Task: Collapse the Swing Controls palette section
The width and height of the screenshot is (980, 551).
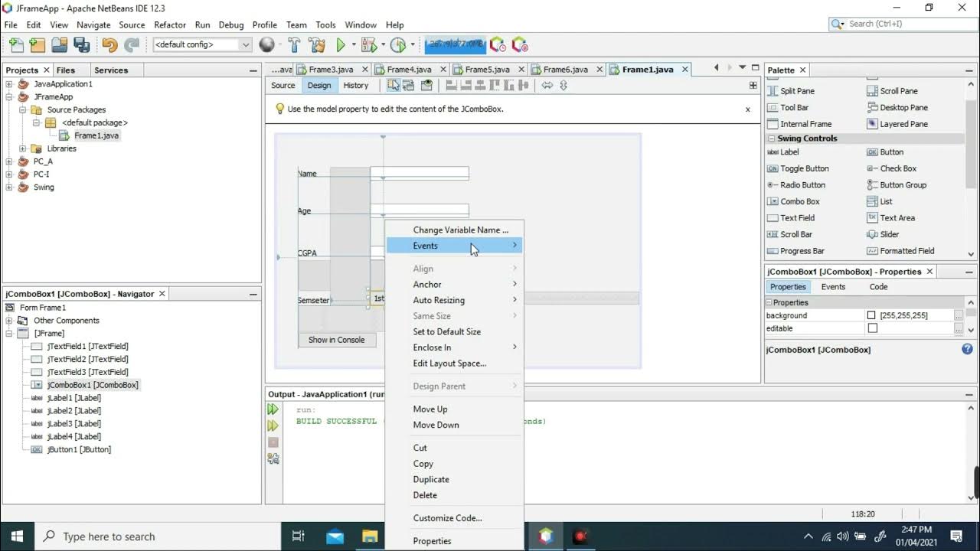Action: [x=772, y=139]
